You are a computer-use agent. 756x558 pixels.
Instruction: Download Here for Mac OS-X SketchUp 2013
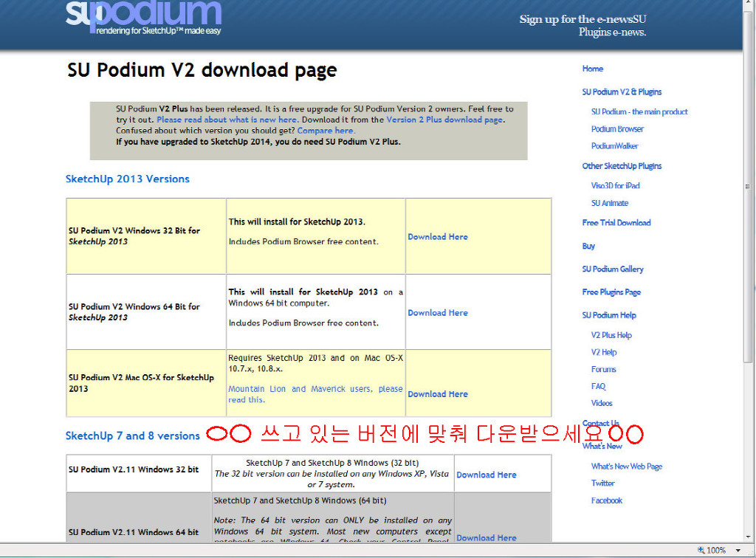coord(438,394)
